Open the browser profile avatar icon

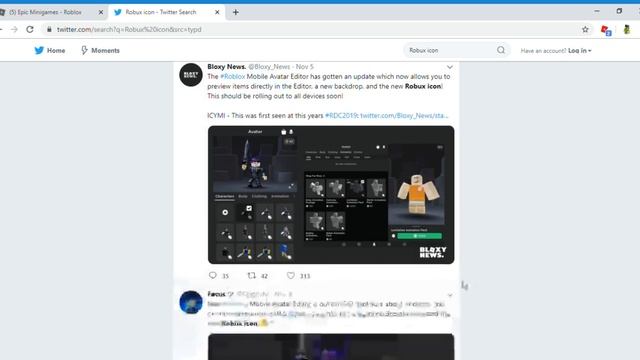pyautogui.click(x=627, y=29)
